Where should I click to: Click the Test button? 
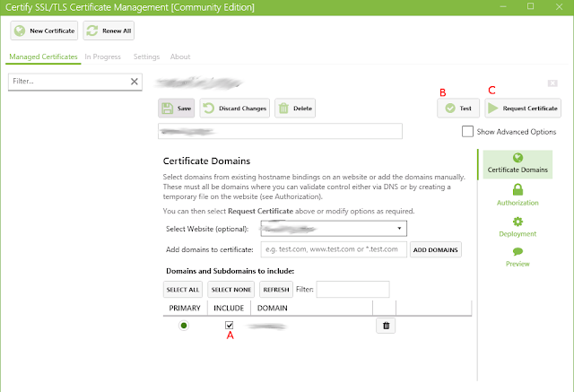coord(458,108)
